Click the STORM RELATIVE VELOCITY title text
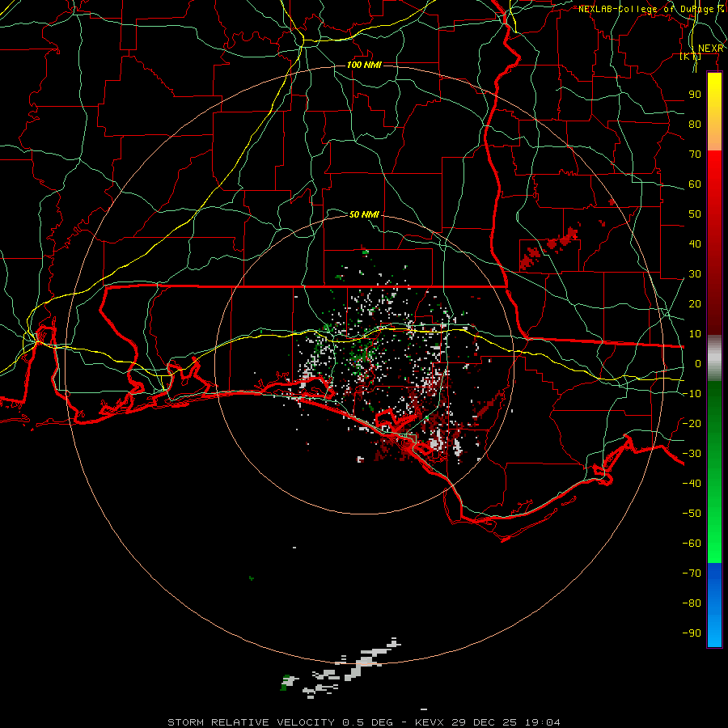This screenshot has height=728, width=728. click(251, 722)
